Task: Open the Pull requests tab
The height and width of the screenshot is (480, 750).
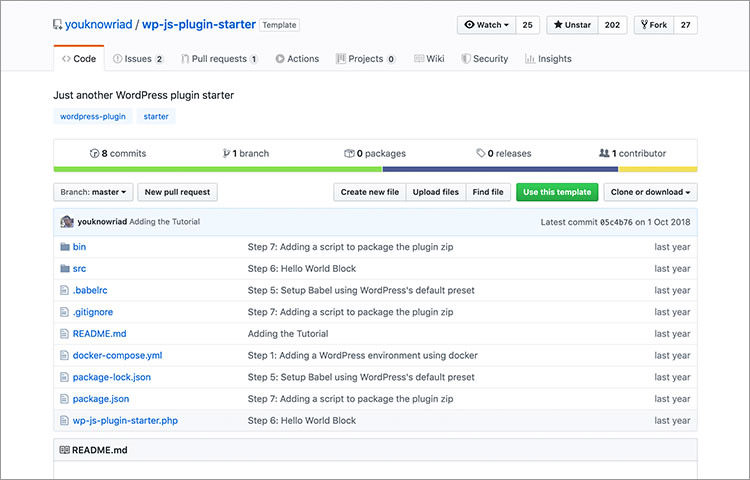Action: (219, 59)
